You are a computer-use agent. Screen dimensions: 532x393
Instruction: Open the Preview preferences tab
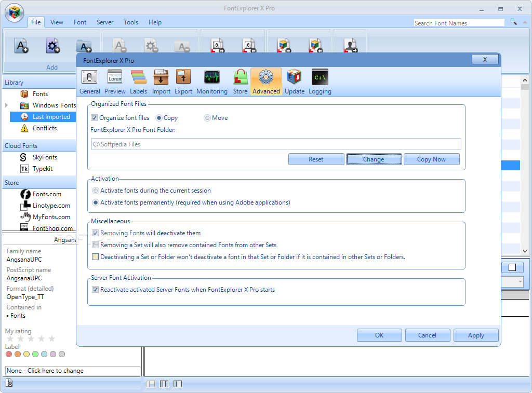(115, 82)
